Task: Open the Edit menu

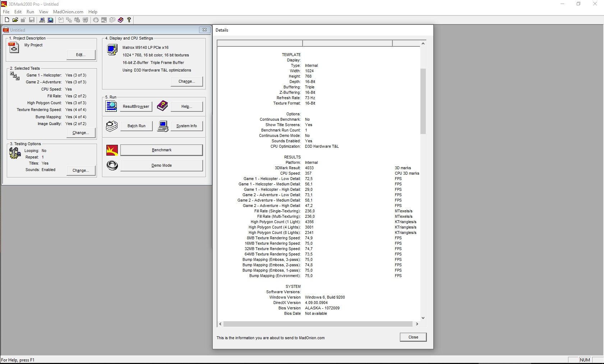Action: click(18, 12)
